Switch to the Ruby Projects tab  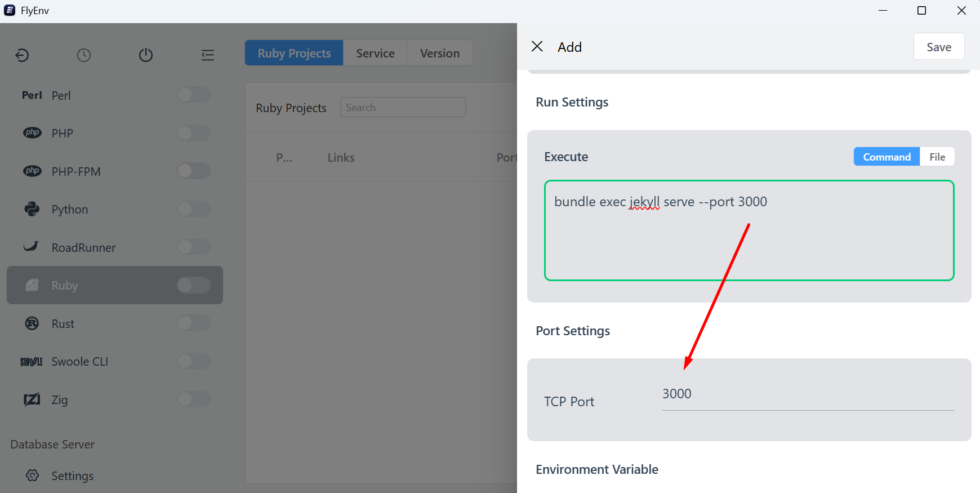pos(294,53)
